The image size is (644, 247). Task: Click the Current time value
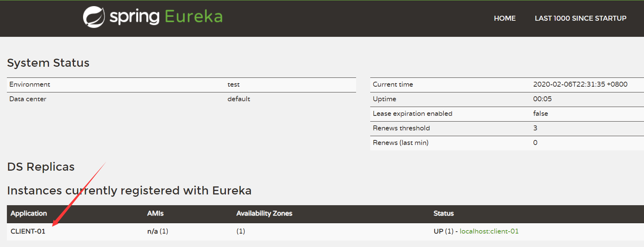pyautogui.click(x=580, y=84)
